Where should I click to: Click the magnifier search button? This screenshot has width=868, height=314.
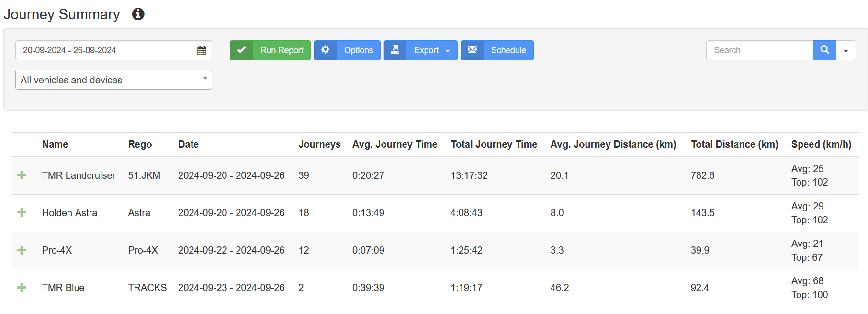point(824,50)
